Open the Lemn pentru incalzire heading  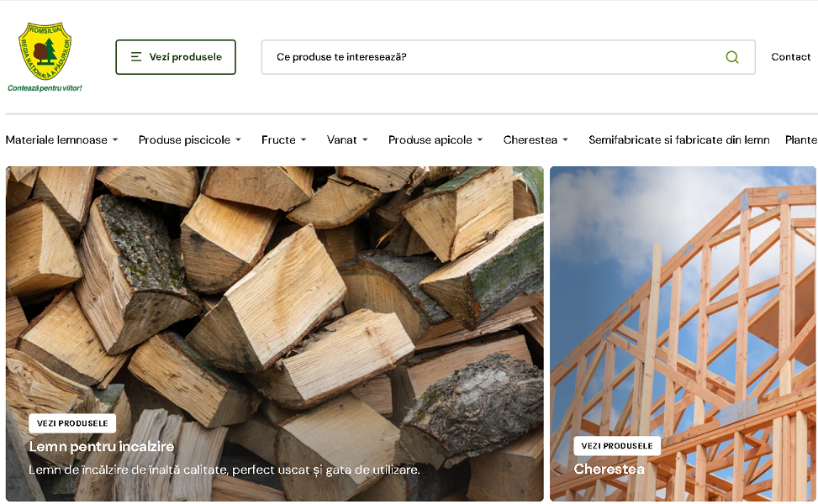pyautogui.click(x=102, y=447)
